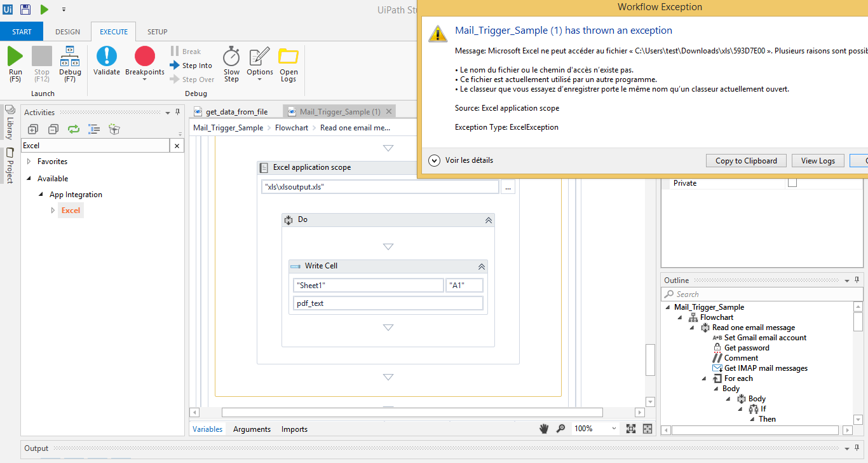Open the Project side panel
868x463 pixels.
point(10,165)
